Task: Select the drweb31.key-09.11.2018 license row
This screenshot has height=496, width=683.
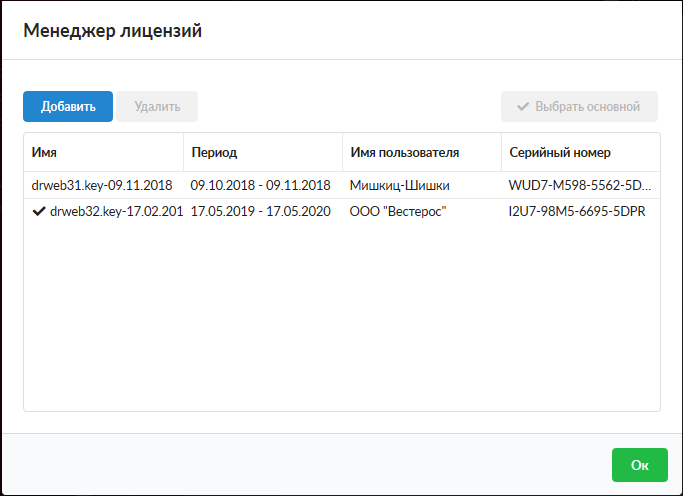Action: tap(102, 185)
